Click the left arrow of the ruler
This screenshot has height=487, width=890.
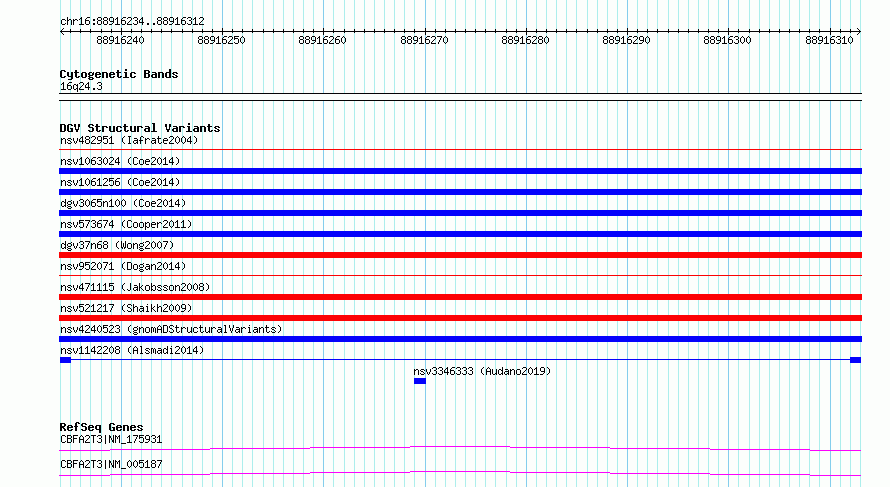(x=62, y=31)
